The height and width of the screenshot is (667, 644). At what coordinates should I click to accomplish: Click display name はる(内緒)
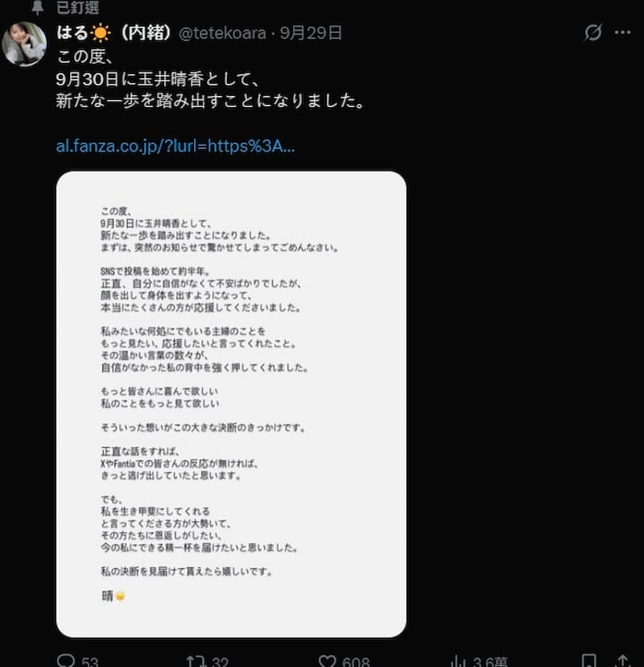[114, 33]
